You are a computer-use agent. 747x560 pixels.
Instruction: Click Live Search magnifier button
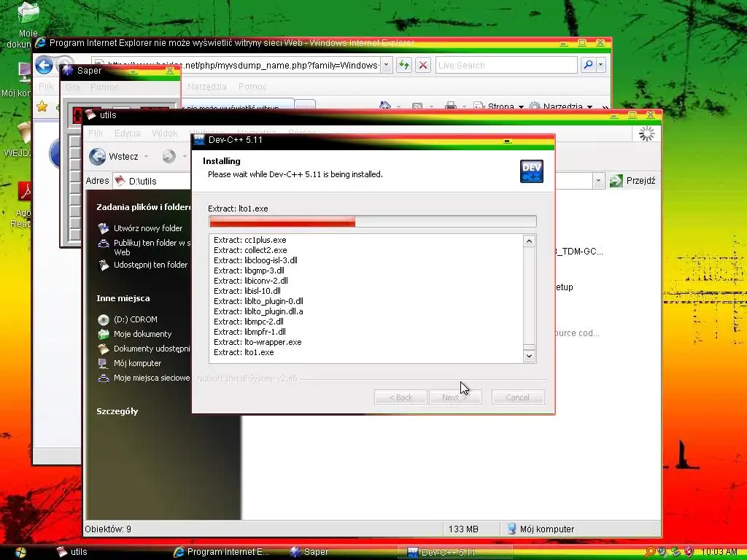coord(589,65)
